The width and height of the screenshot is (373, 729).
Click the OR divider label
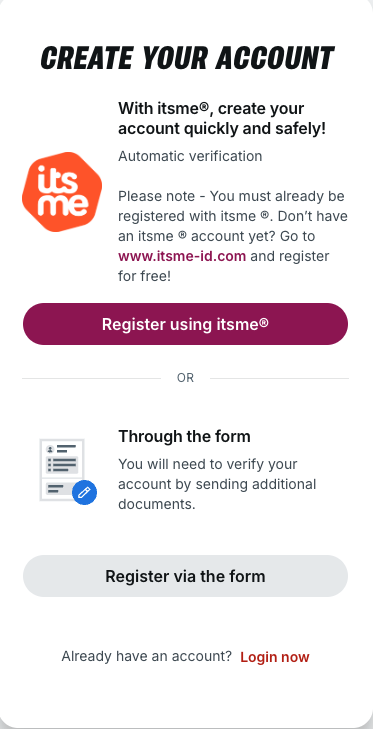(x=185, y=378)
